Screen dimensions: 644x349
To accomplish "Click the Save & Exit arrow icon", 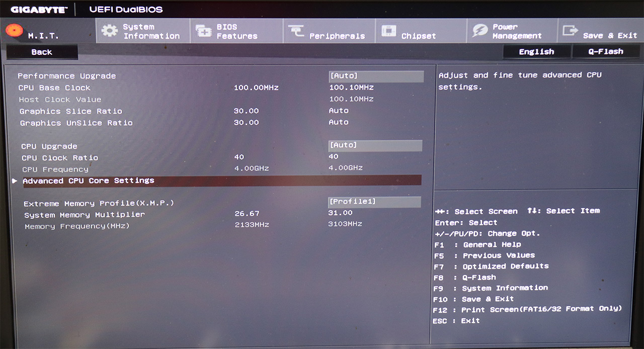I will [570, 31].
